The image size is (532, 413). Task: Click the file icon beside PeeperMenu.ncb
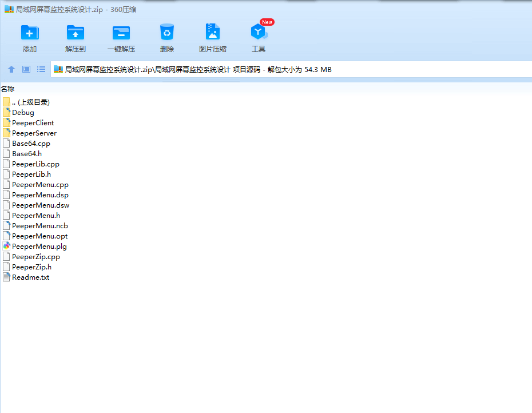tap(6, 225)
